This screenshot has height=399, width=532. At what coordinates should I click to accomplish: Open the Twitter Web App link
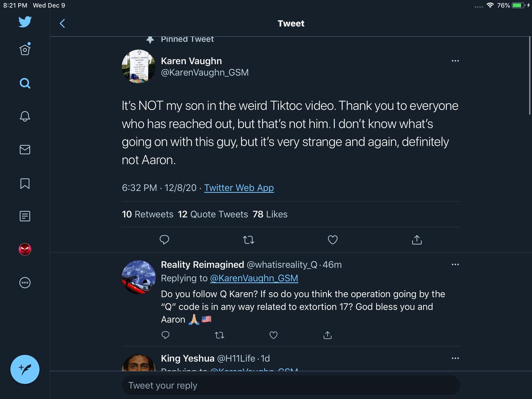click(239, 188)
